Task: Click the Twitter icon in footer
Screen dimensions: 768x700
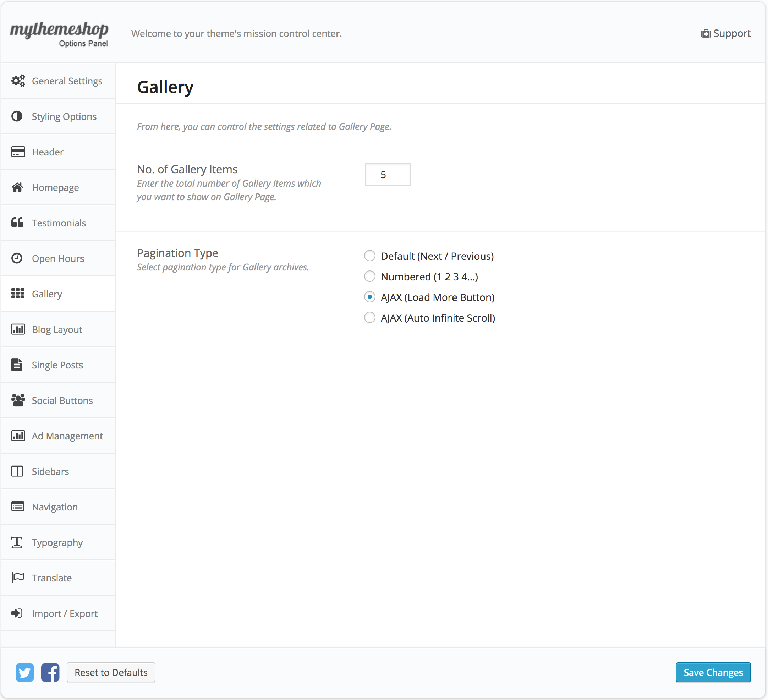Action: tap(25, 673)
